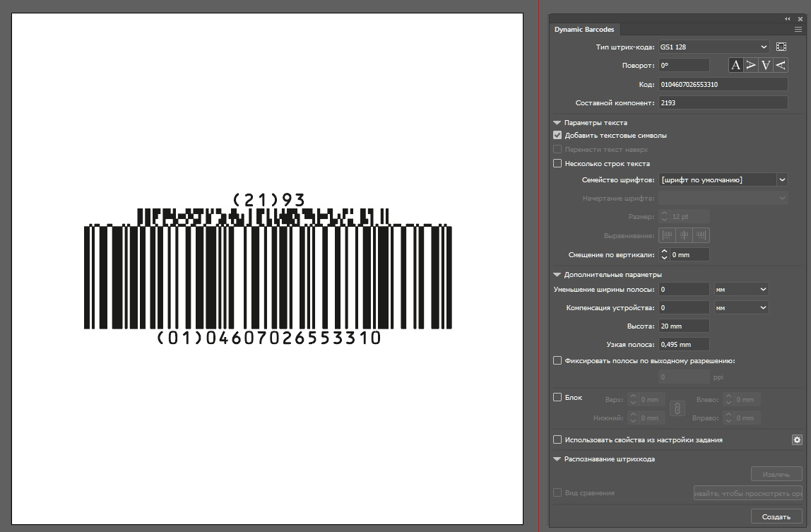Click Уменьшение ширины полосы value field
The height and width of the screenshot is (532, 811).
(x=684, y=289)
